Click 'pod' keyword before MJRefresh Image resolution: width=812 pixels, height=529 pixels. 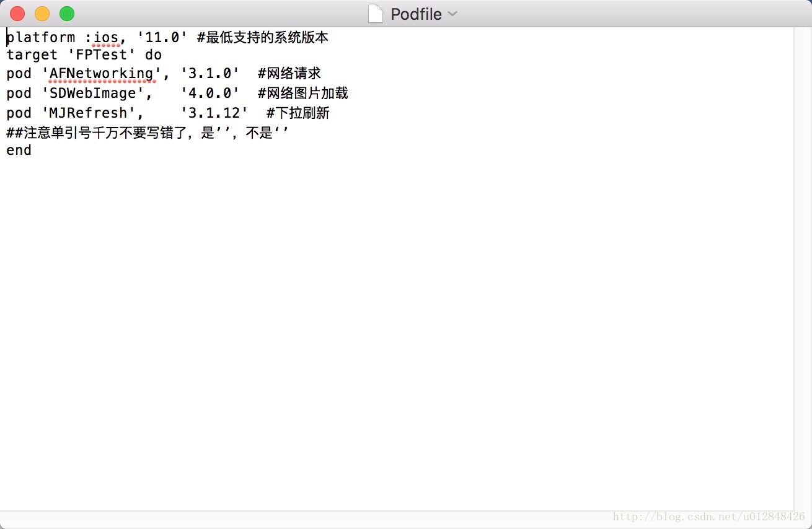point(19,113)
